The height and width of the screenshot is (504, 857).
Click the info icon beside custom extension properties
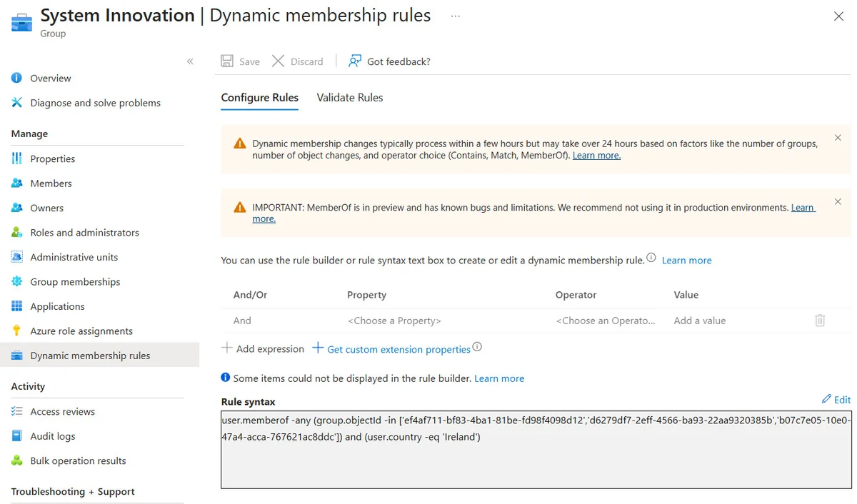(477, 347)
